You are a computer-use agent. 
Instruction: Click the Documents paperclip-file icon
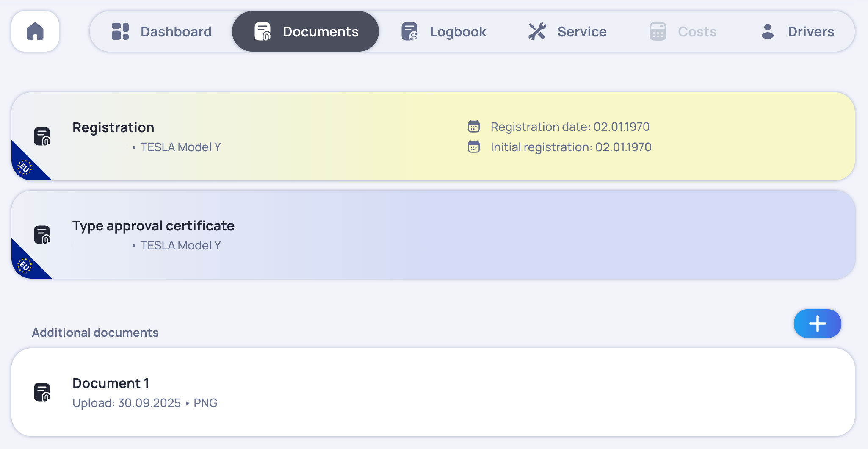tap(263, 31)
